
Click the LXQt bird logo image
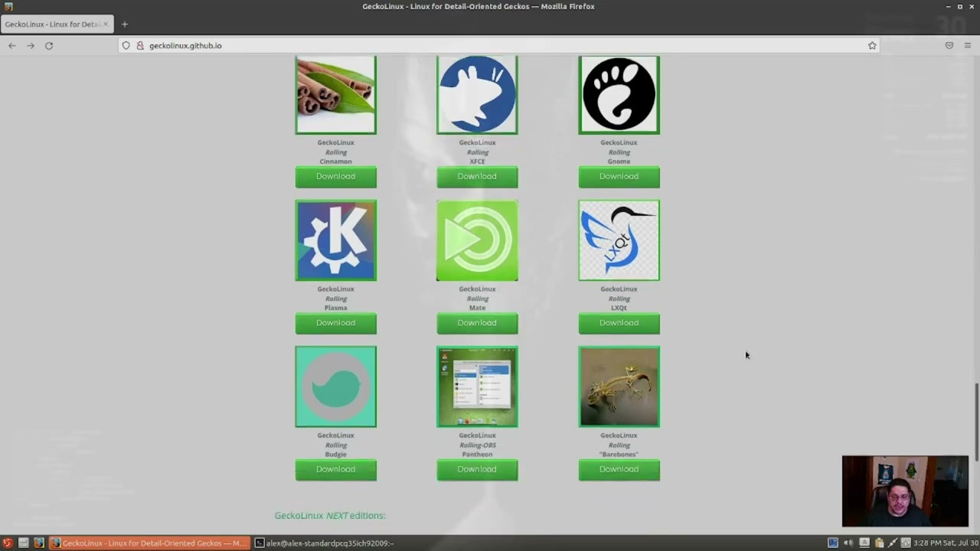coord(619,240)
